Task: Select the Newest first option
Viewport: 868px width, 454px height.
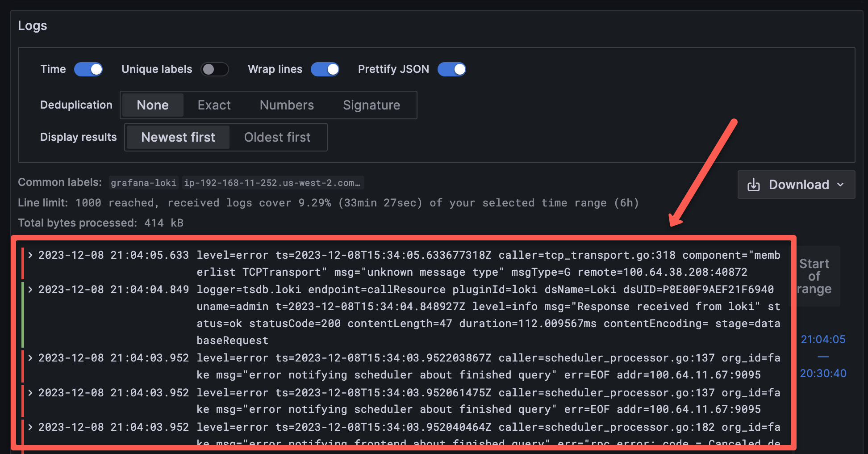Action: 178,137
